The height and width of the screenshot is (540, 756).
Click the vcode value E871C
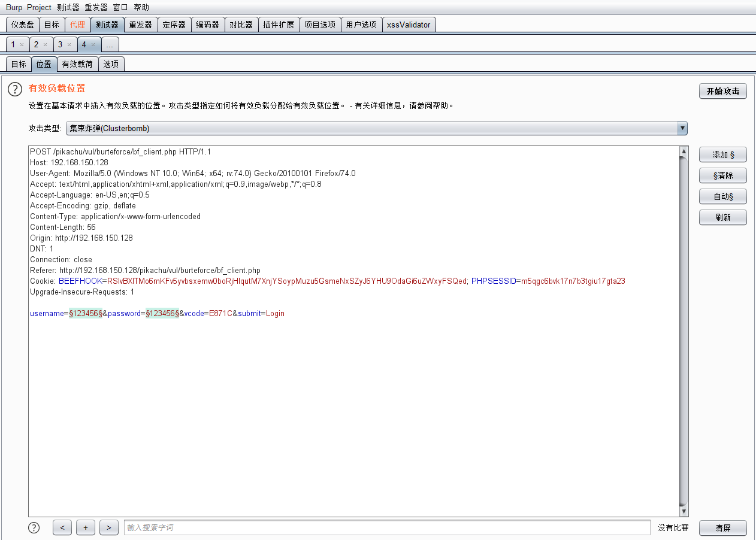220,313
